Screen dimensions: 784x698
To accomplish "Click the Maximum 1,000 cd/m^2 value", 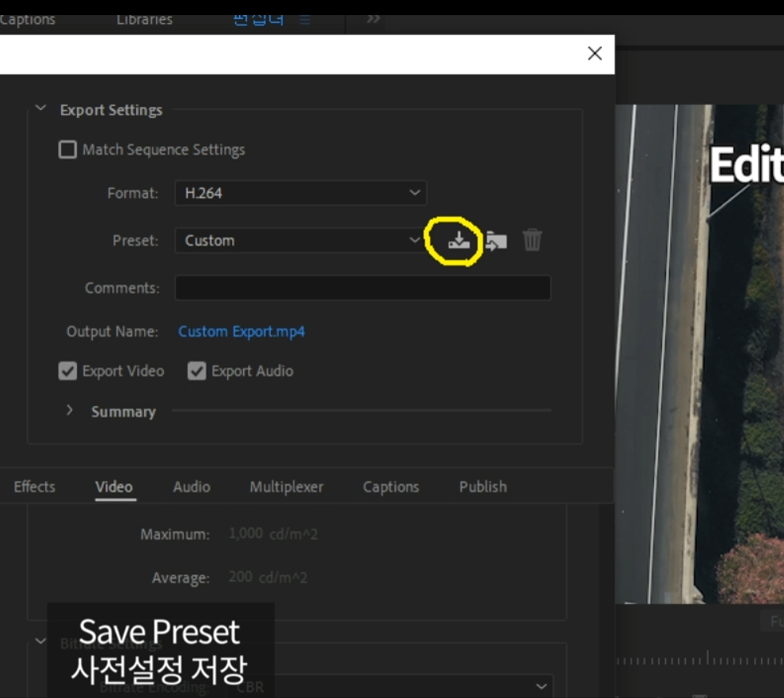I will pos(273,534).
